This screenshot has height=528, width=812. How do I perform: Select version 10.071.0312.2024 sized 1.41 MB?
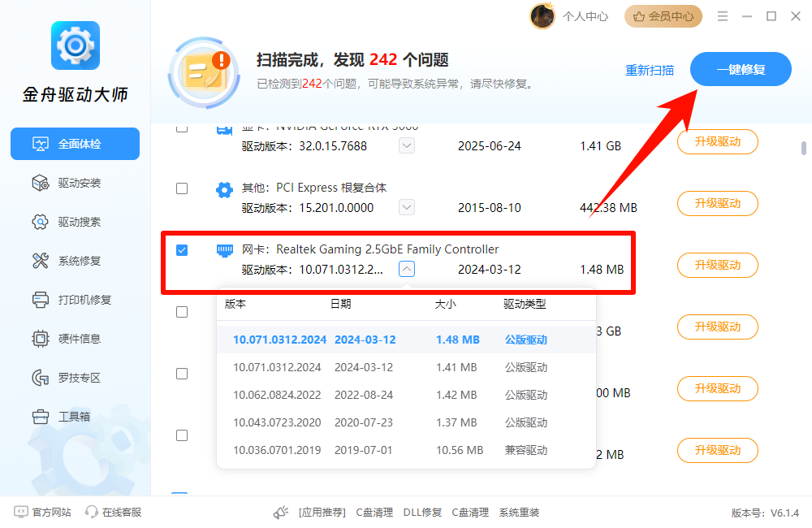point(406,367)
